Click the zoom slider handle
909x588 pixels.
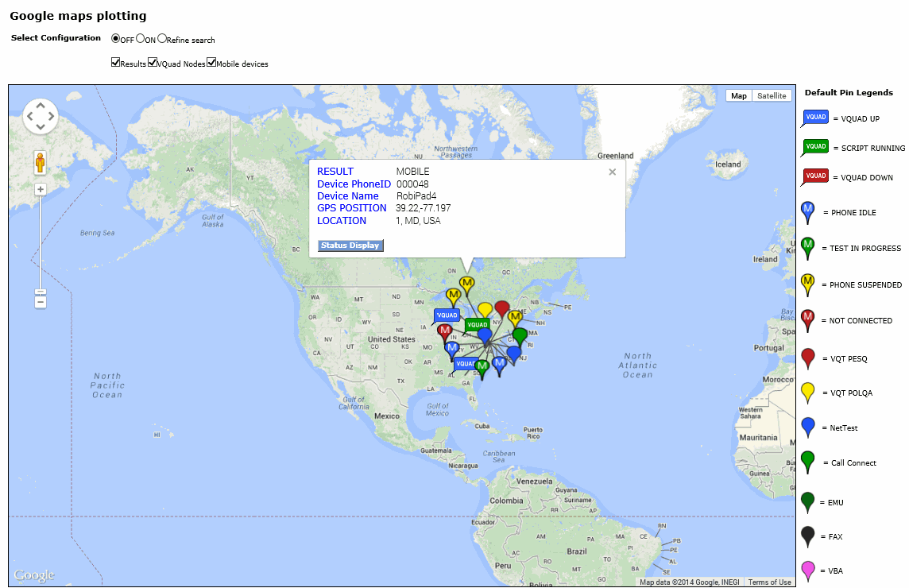[40, 292]
